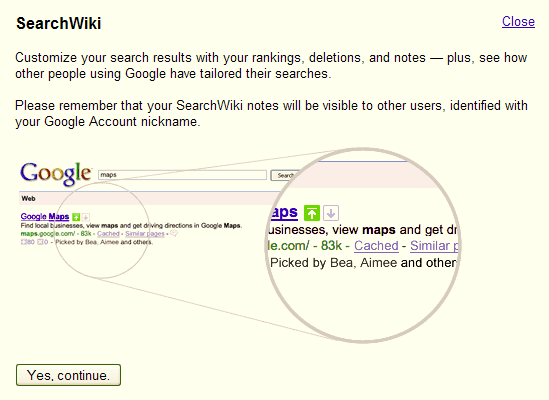Click the comment bubble icon after Similar pages
Screen dimensions: 549x400
[x=174, y=234]
